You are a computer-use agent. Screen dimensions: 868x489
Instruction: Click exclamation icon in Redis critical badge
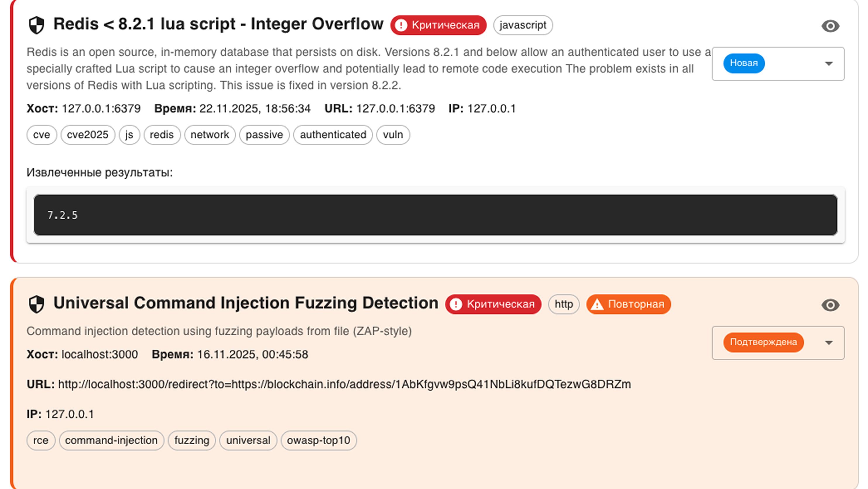401,25
